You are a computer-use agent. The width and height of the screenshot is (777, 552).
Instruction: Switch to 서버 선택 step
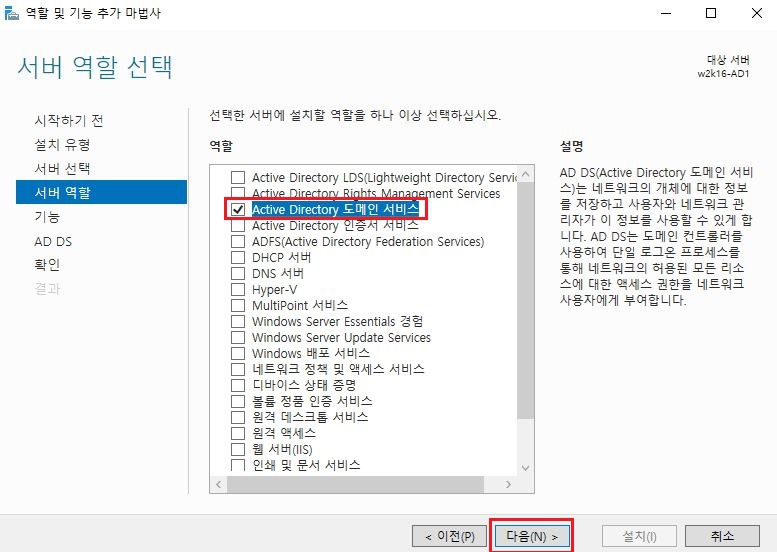[62, 168]
